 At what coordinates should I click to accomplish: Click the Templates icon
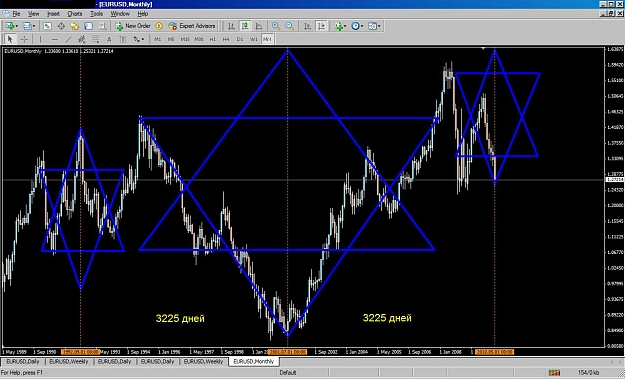coord(372,26)
